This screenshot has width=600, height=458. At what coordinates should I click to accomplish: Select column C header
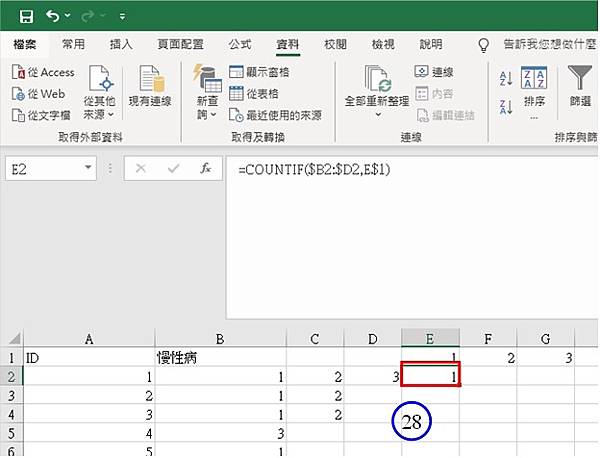point(315,339)
